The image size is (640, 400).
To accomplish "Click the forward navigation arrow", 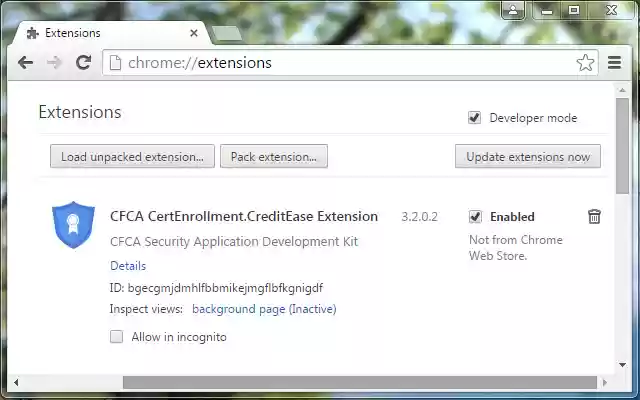I will [x=54, y=63].
